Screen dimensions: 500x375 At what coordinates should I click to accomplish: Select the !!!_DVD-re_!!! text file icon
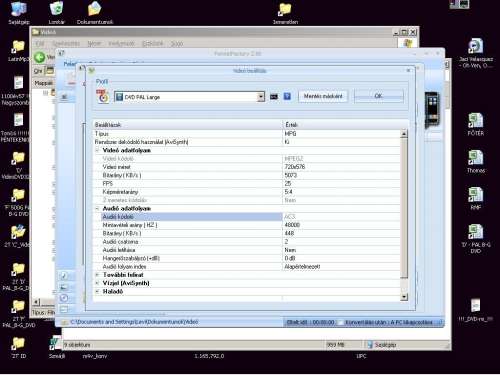click(x=476, y=310)
